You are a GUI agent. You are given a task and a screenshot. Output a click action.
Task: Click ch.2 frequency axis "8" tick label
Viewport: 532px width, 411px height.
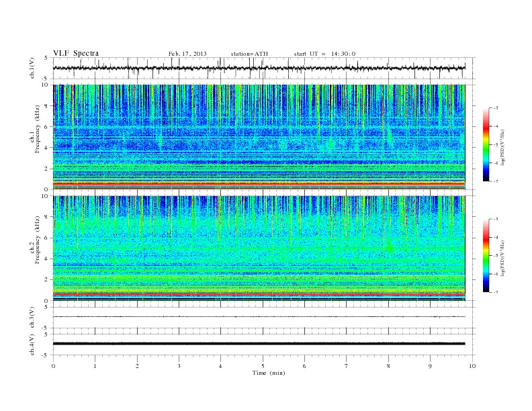(46, 217)
